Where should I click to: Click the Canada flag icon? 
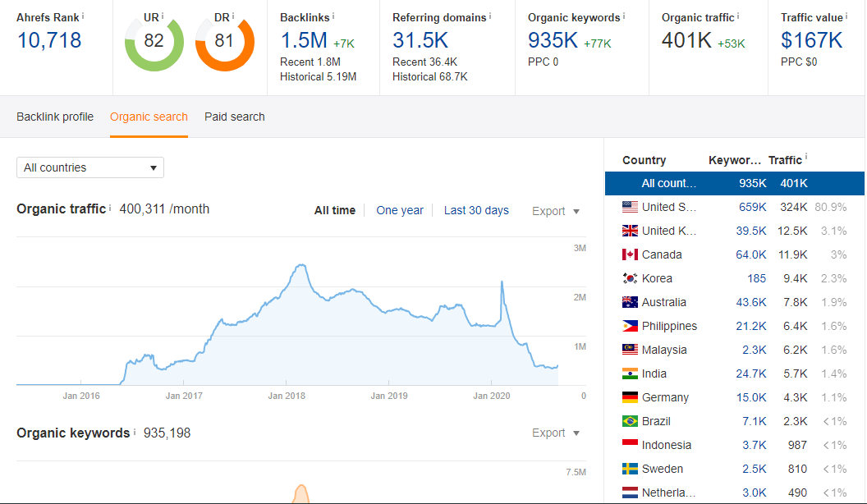click(631, 254)
